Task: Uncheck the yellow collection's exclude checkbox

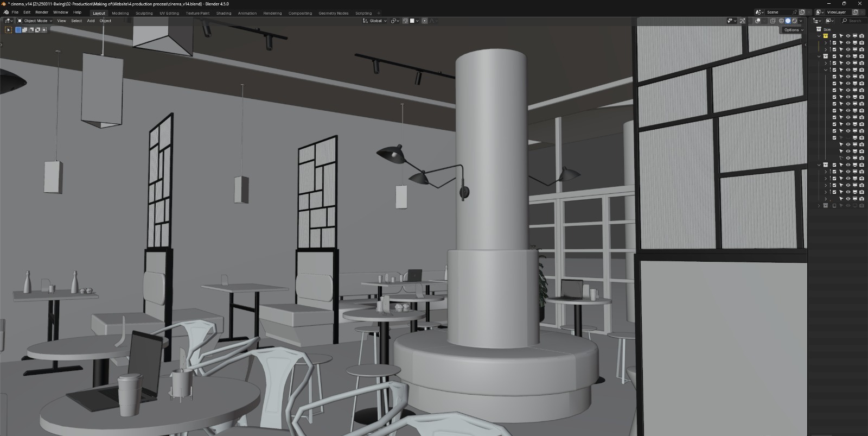Action: pyautogui.click(x=834, y=36)
